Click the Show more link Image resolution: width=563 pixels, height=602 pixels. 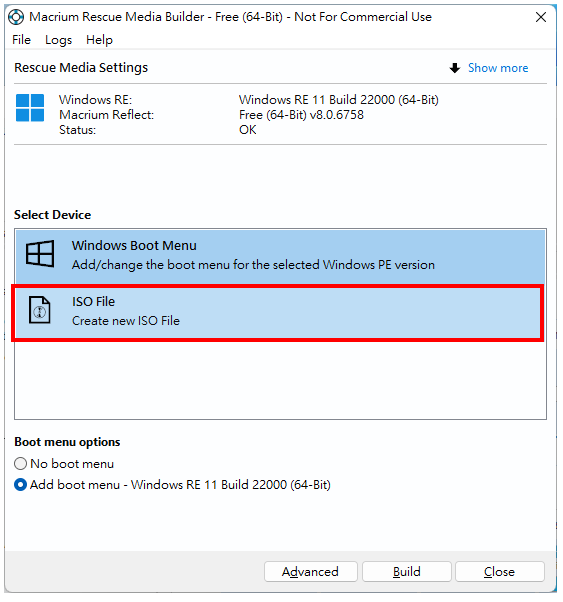tap(498, 68)
